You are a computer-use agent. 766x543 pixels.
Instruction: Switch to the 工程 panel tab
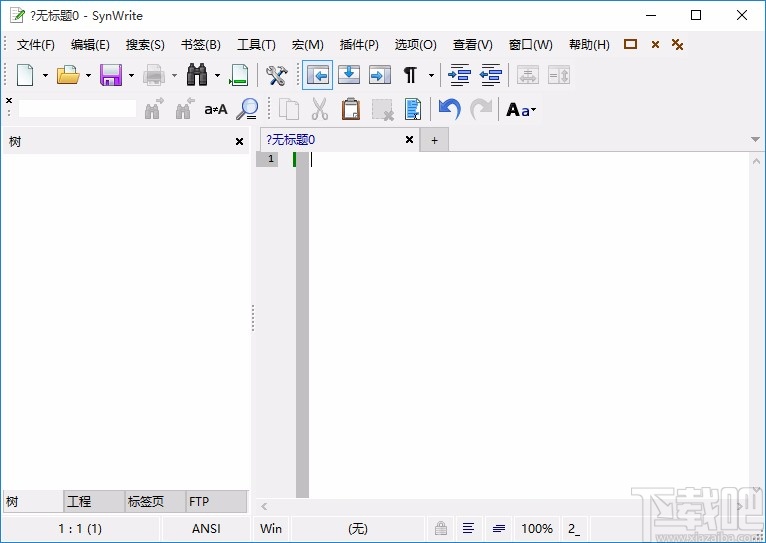click(93, 501)
